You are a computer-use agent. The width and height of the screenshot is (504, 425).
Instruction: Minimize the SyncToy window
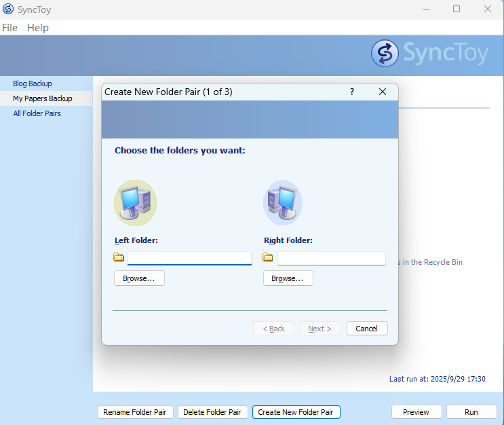(x=426, y=9)
